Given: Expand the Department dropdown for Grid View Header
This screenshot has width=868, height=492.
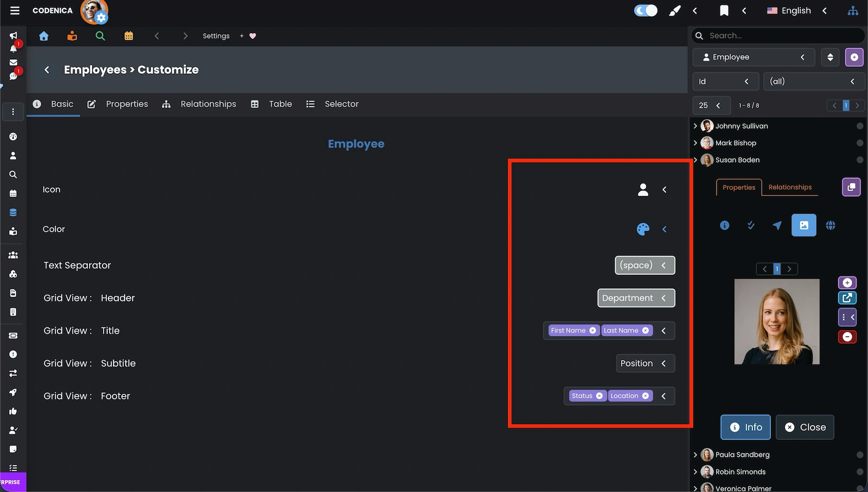Looking at the screenshot, I should point(663,298).
